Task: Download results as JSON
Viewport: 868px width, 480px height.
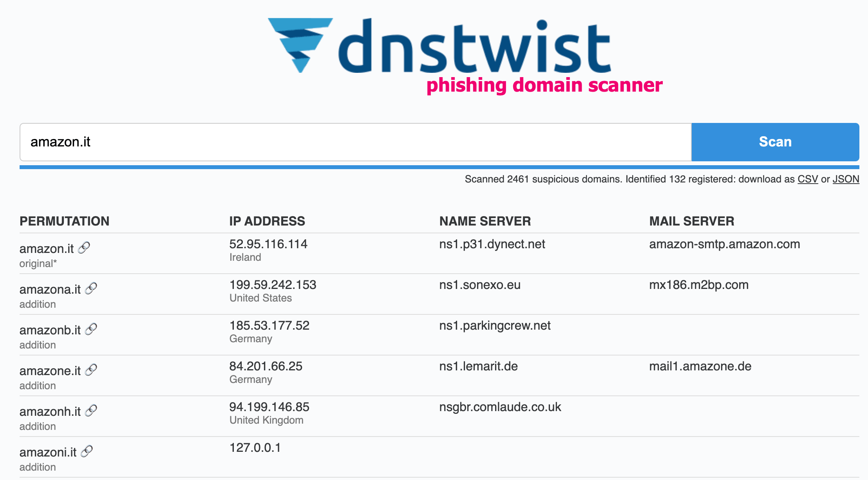Action: pos(846,179)
